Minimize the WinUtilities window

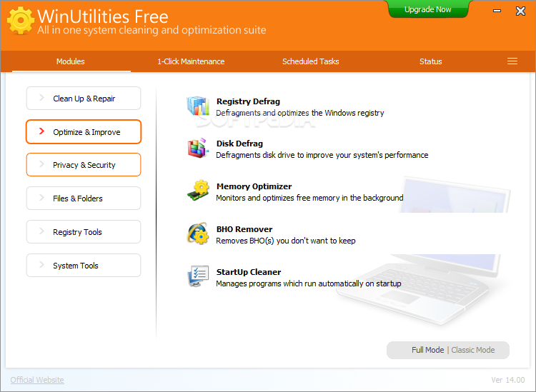coord(497,11)
